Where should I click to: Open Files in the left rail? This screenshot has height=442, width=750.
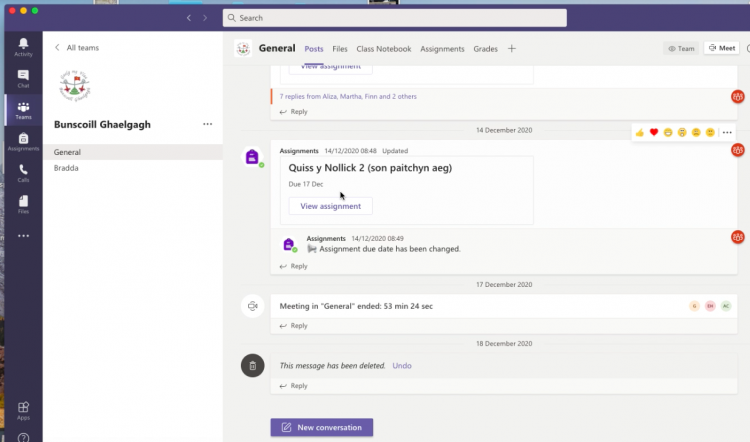pyautogui.click(x=23, y=205)
